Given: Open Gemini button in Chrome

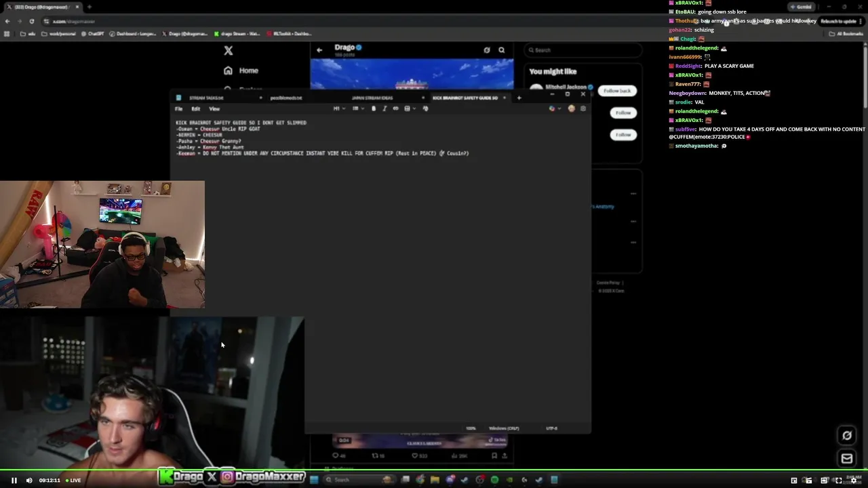Looking at the screenshot, I should coord(801,7).
